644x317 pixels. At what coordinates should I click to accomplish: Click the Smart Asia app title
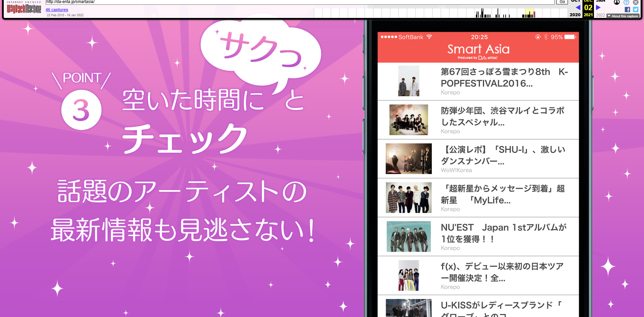pyautogui.click(x=478, y=49)
